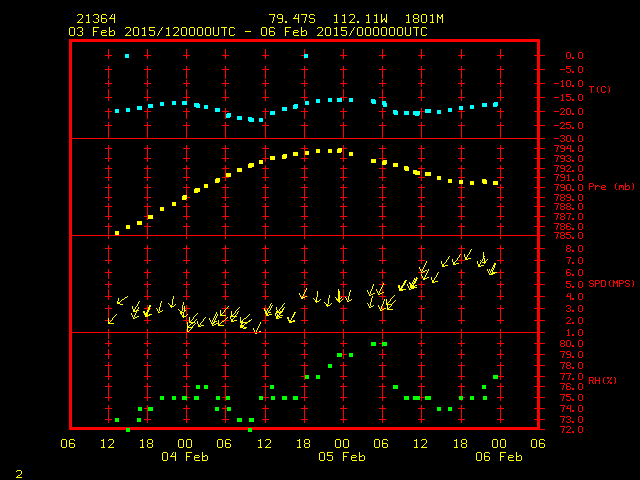Screen dimensions: 640x480
Task: Click the 05 Feb date marker
Action: click(342, 456)
